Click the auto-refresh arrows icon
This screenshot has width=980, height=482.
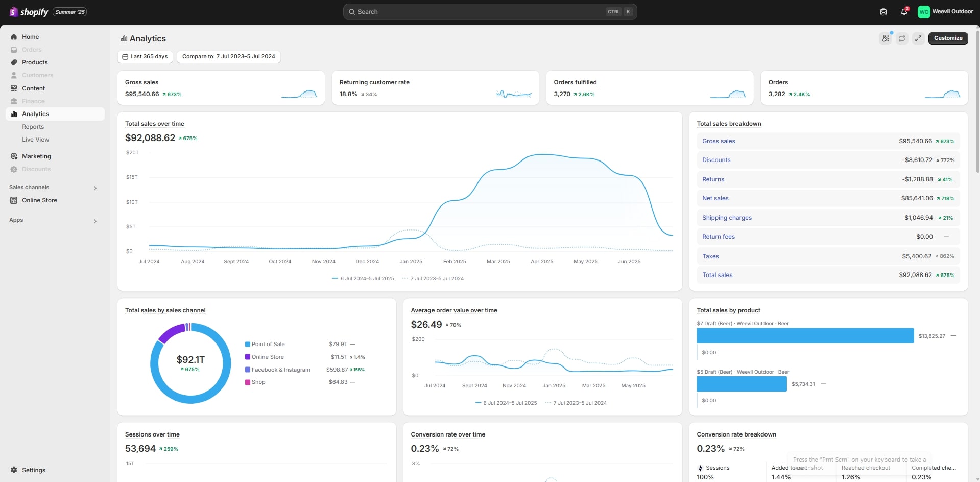pos(902,38)
